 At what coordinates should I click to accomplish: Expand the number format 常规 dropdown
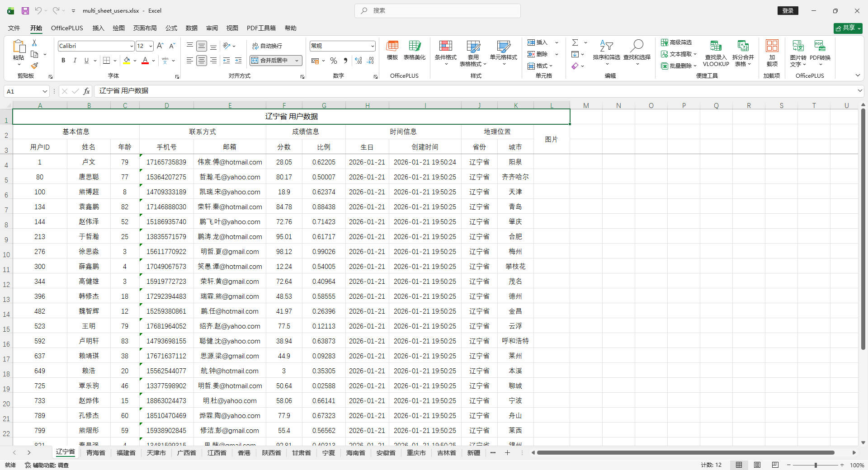coord(373,46)
